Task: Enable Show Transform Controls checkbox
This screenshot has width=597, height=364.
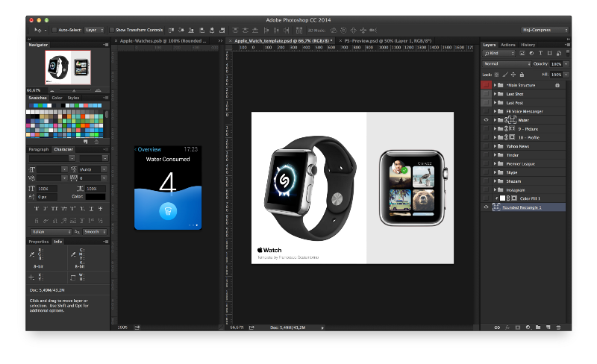Action: point(112,30)
